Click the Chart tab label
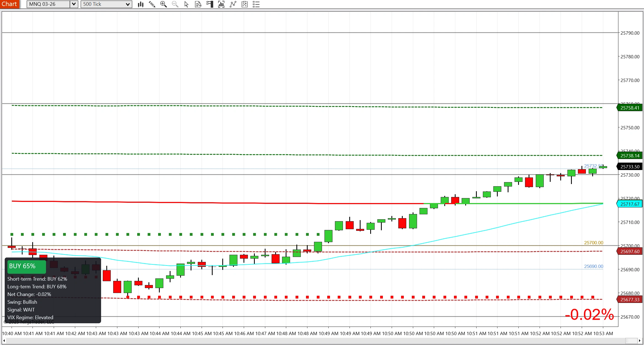This screenshot has width=644, height=345. [9, 4]
